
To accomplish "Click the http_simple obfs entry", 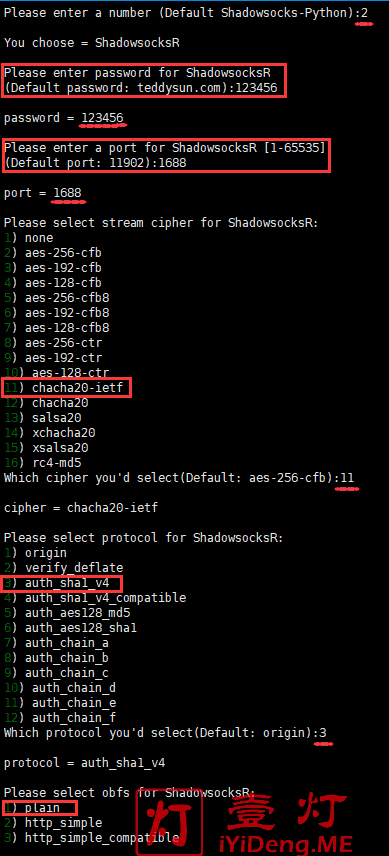I will [52, 823].
